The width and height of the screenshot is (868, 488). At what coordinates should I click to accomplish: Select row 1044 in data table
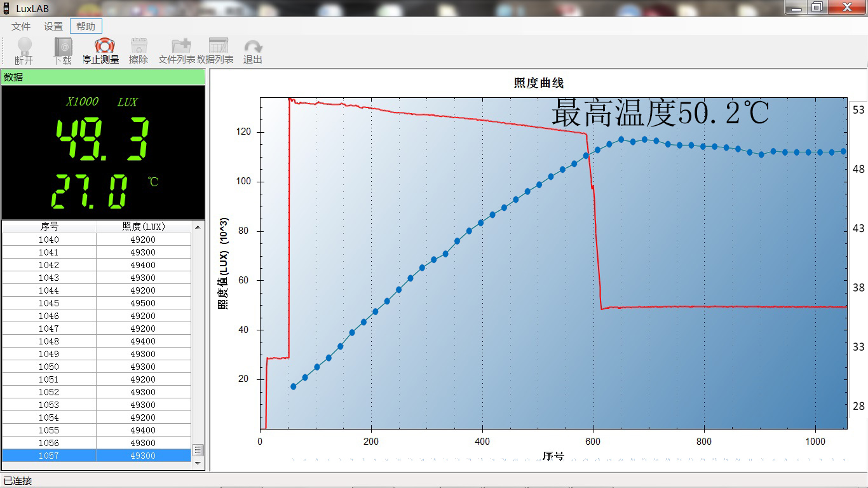click(97, 290)
